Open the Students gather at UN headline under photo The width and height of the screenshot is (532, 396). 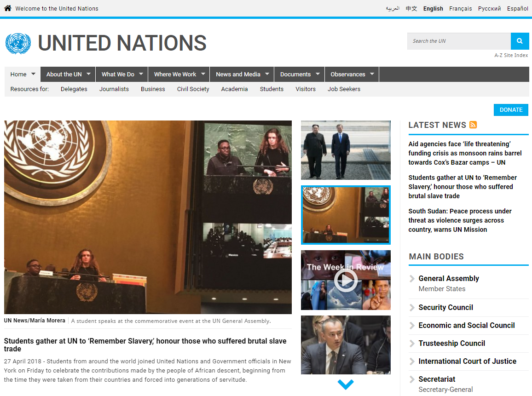click(145, 345)
